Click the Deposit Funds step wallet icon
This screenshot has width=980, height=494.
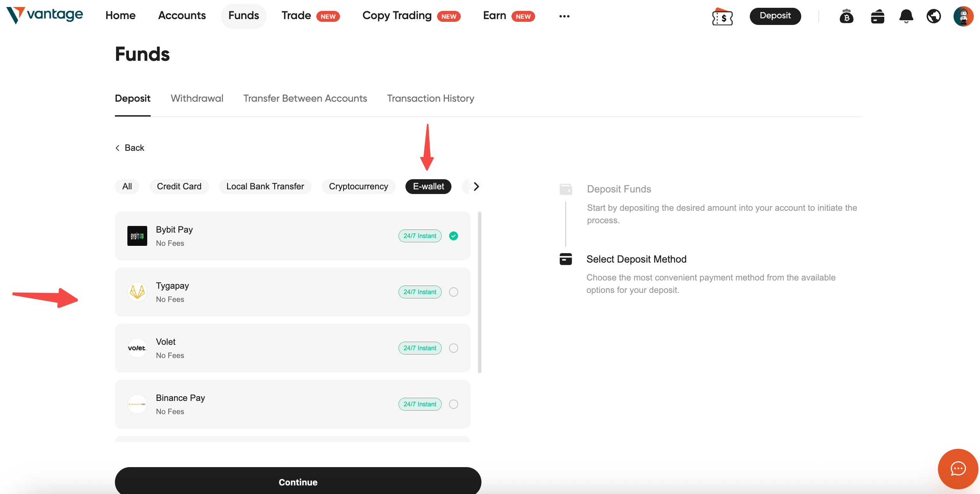pos(566,189)
